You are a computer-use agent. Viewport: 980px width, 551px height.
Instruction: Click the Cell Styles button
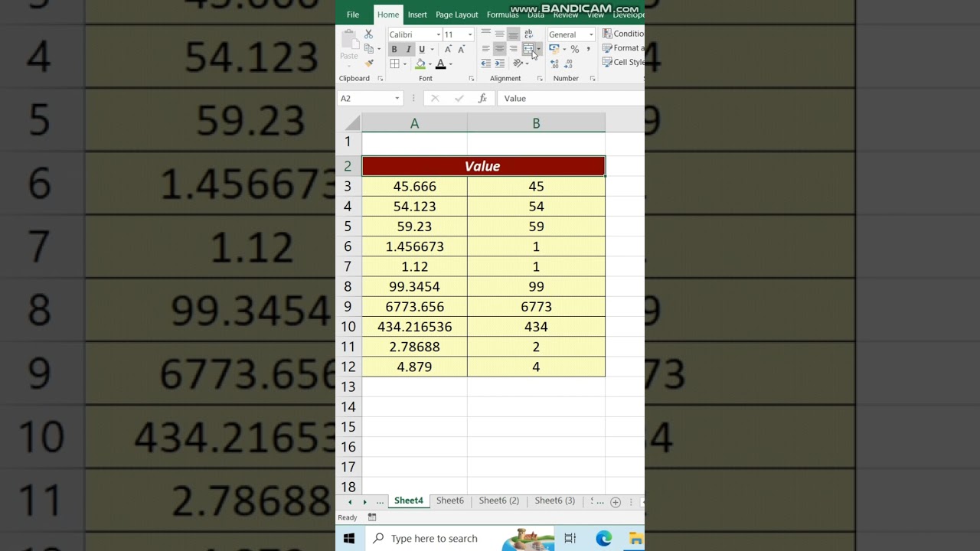coord(623,63)
